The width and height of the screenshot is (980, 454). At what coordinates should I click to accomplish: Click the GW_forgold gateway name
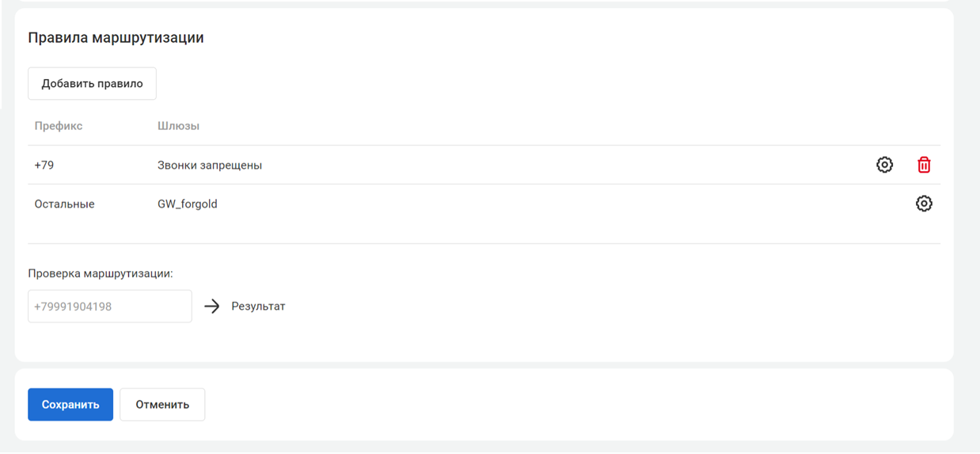[188, 204]
